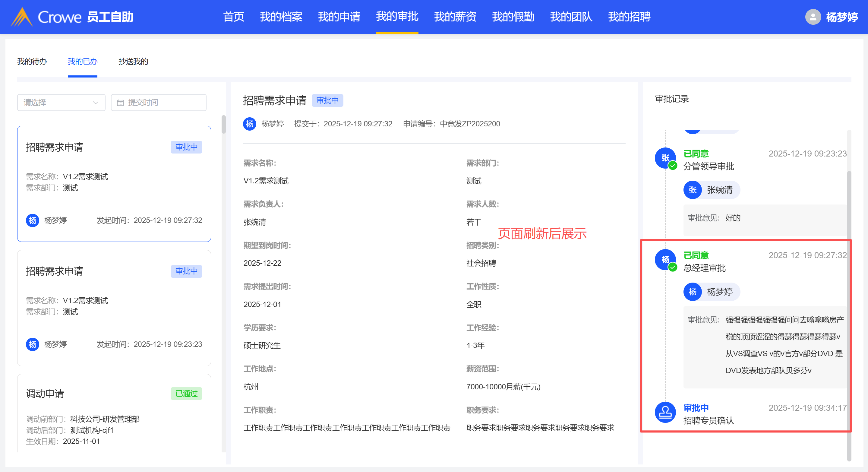Screen dimensions: 868x472
Task: Switch to the 我的待办 tab
Action: click(32, 61)
